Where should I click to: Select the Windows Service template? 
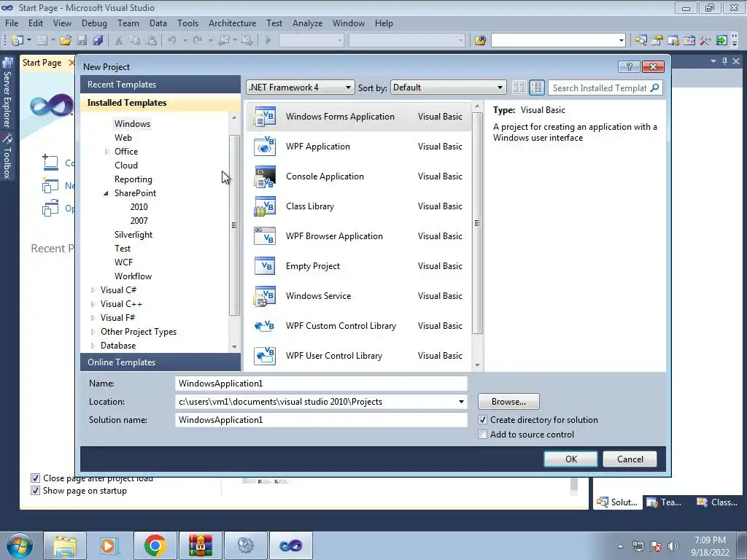(358, 296)
